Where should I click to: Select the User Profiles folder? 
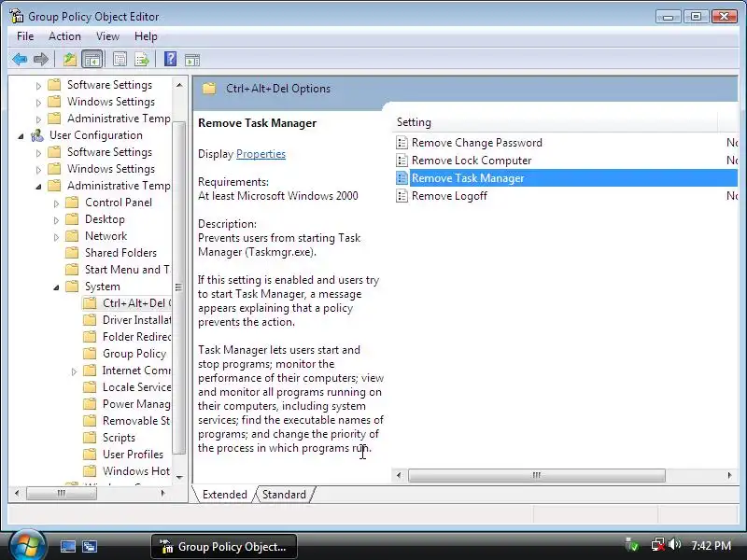[x=133, y=455]
